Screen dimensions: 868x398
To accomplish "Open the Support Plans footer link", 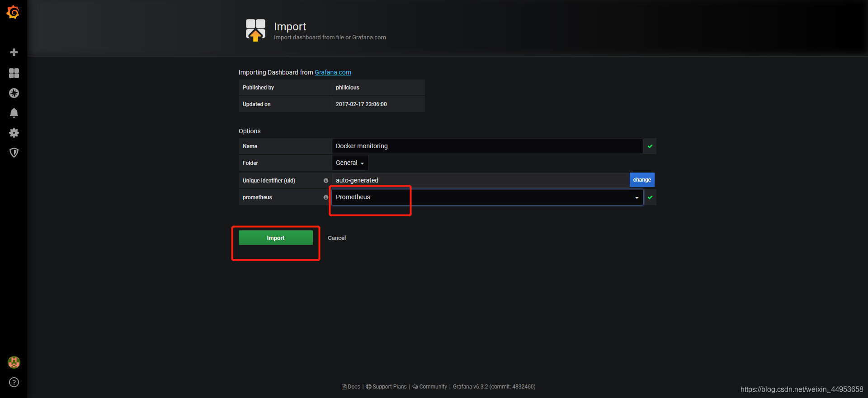I will tap(386, 387).
